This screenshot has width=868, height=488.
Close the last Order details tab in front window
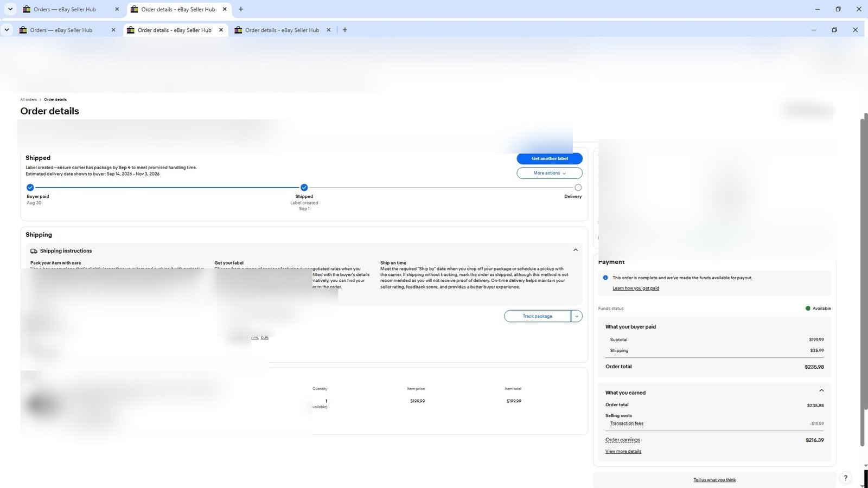click(328, 30)
